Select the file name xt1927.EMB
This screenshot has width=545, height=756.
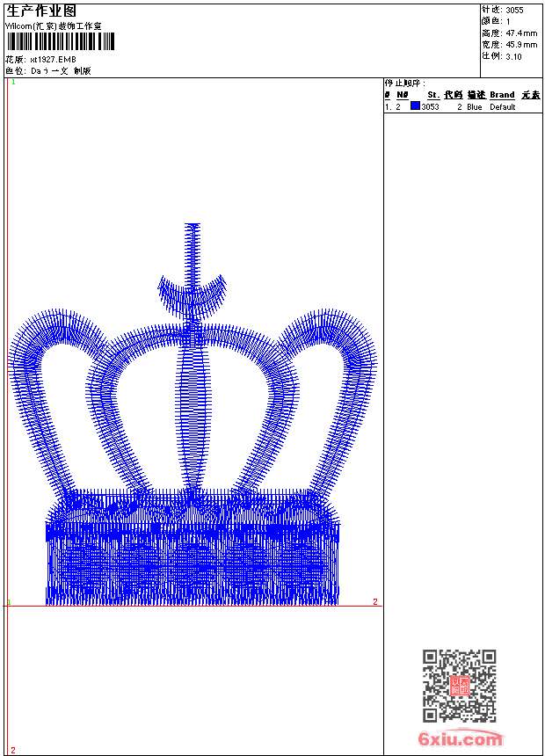pyautogui.click(x=53, y=59)
